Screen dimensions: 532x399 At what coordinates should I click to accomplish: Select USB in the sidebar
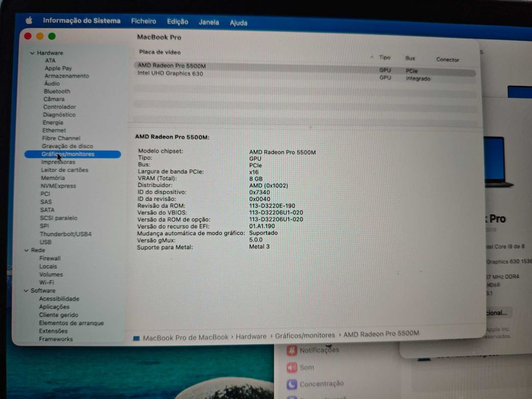[x=46, y=242]
